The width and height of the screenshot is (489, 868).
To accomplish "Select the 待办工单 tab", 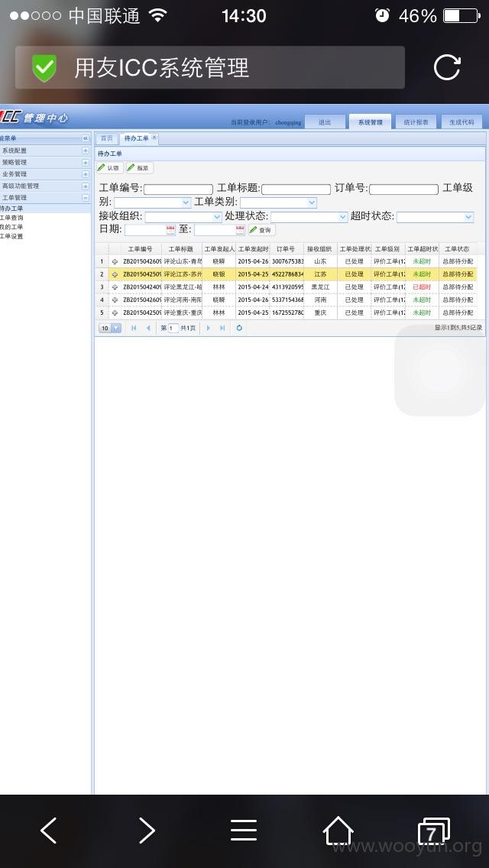I will tap(136, 138).
